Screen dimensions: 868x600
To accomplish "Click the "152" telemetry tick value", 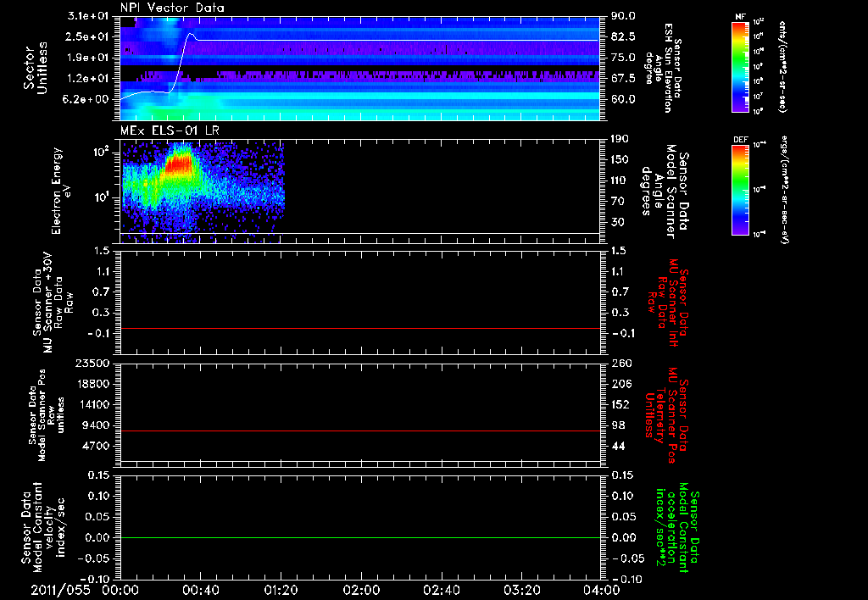I will (620, 404).
